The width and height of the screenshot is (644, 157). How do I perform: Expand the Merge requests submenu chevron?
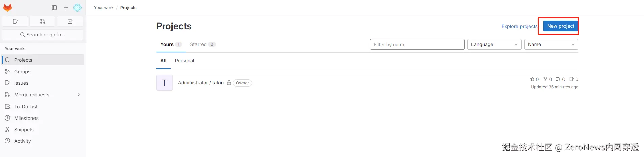point(79,95)
